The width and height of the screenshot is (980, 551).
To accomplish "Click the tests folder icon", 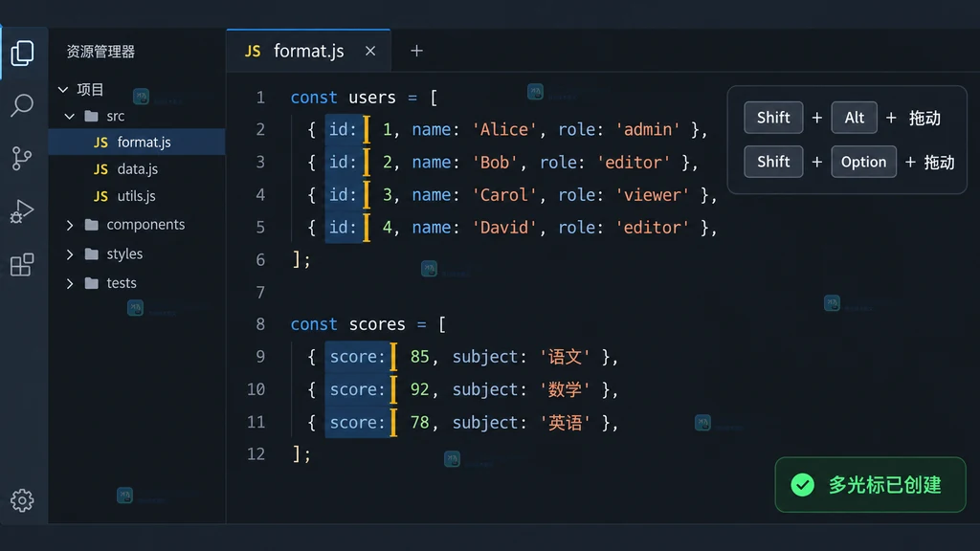I will (x=91, y=283).
